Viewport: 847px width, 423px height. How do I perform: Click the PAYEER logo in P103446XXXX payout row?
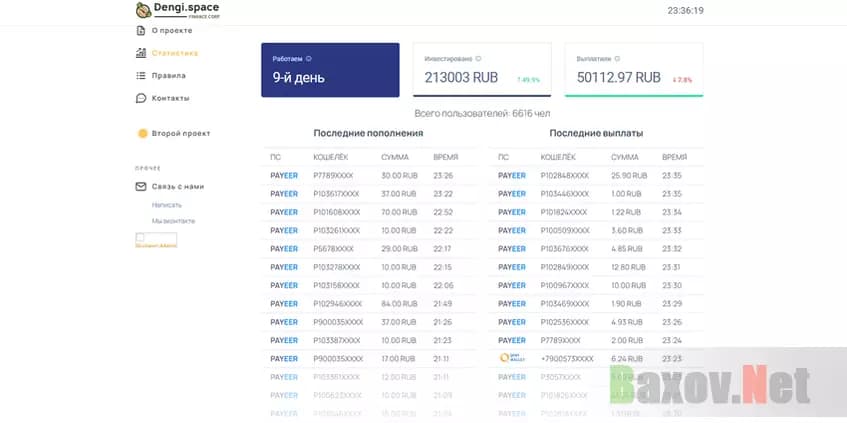tap(512, 194)
